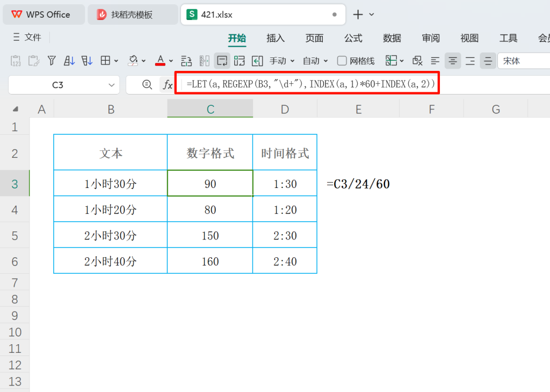Click the unsaved dot on the 421.xlsx tab

point(334,14)
